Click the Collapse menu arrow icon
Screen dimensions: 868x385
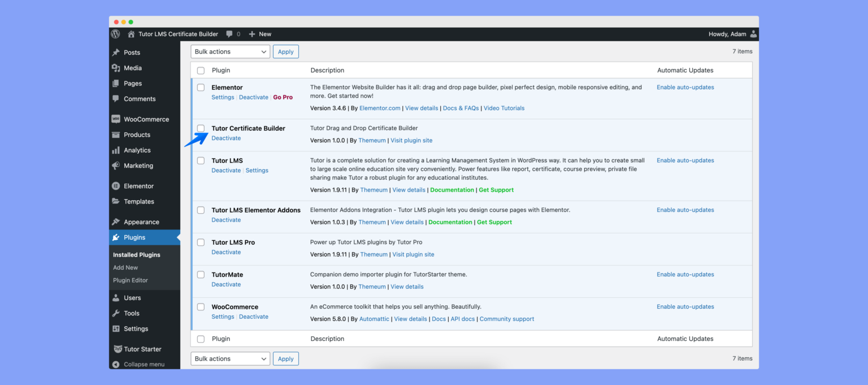click(x=116, y=365)
